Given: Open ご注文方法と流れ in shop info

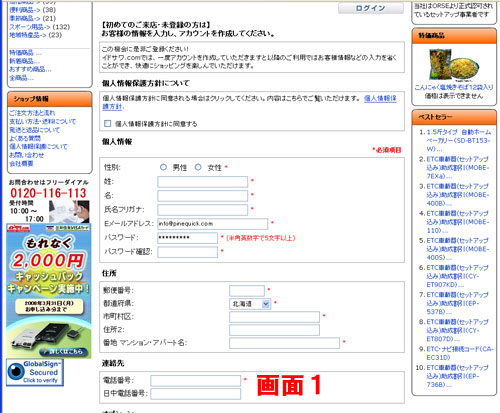Looking at the screenshot, I should (32, 113).
